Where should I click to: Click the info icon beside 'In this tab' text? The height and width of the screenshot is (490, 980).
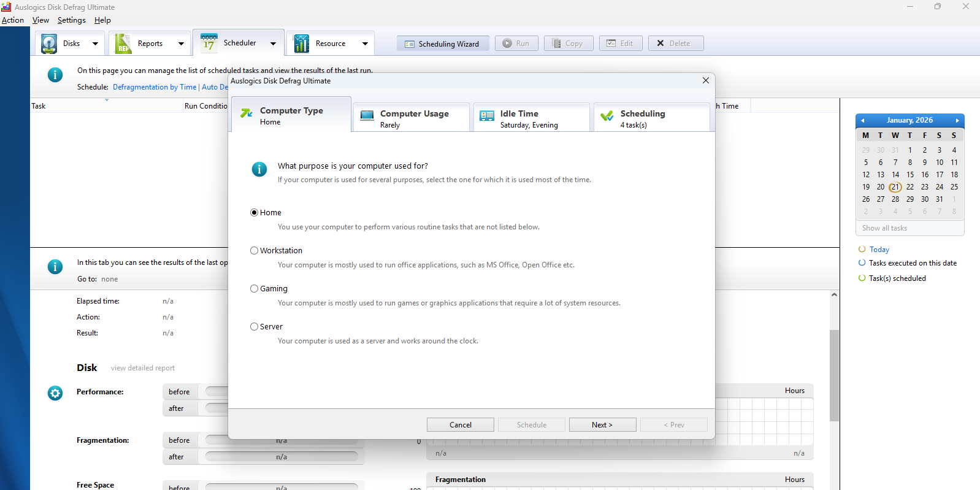[x=55, y=267]
